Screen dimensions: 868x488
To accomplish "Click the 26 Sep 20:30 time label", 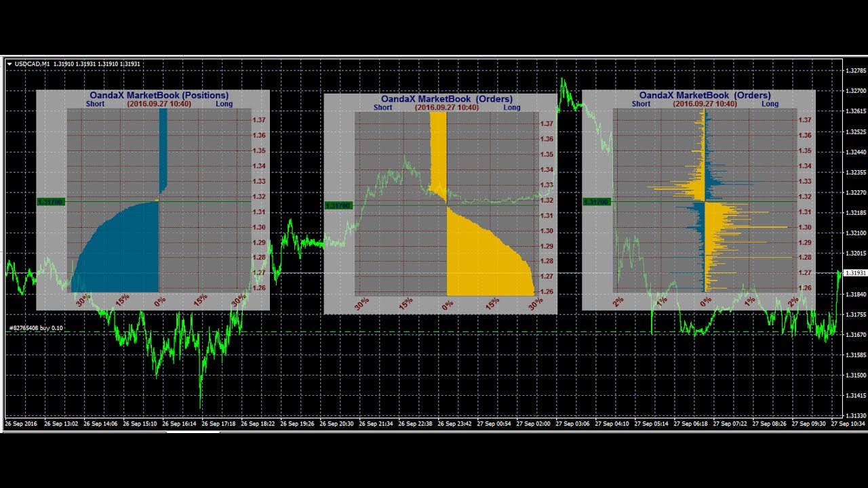I will pos(336,424).
